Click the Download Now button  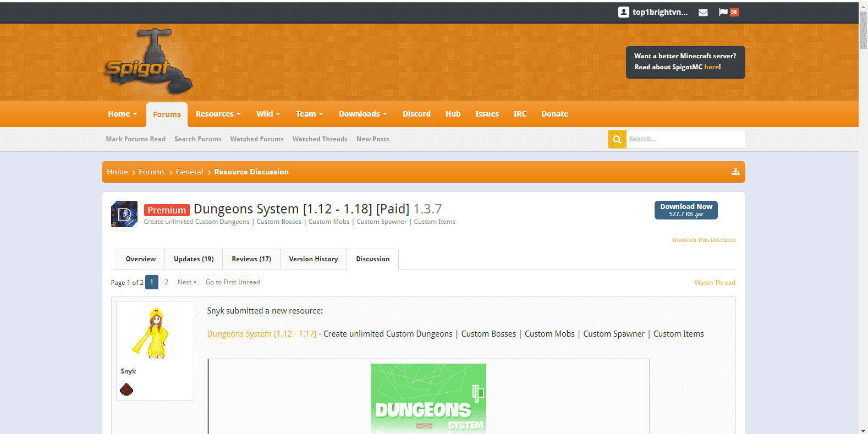click(686, 210)
